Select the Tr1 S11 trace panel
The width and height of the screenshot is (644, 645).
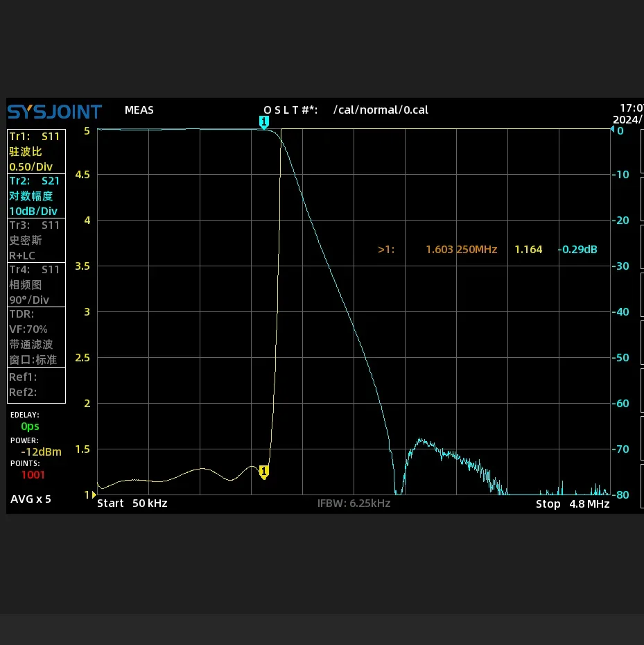tap(36, 151)
